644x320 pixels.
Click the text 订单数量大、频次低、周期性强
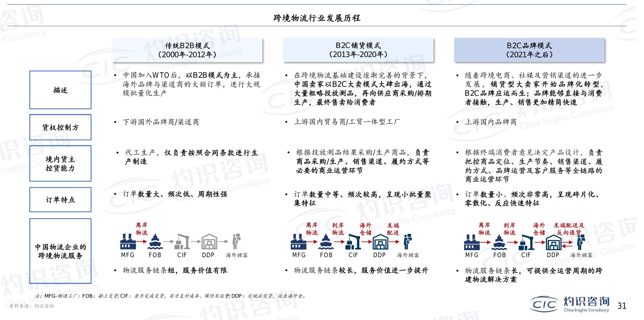[x=175, y=194]
